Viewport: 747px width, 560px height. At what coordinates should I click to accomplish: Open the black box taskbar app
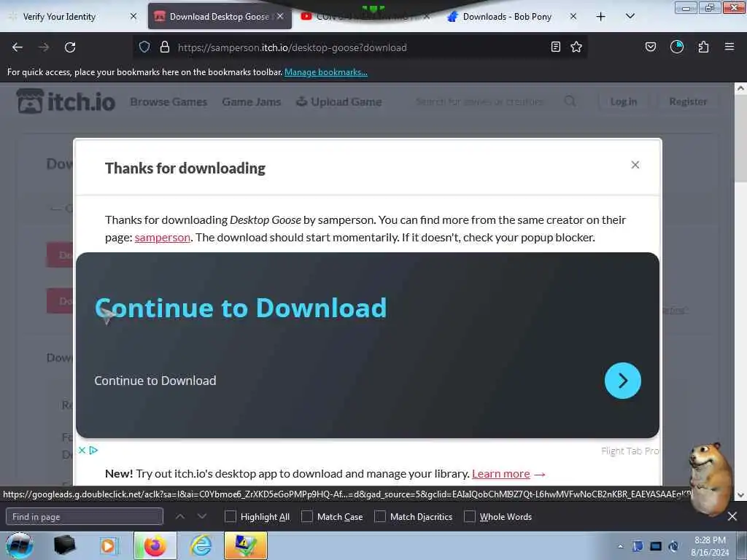pyautogui.click(x=64, y=545)
